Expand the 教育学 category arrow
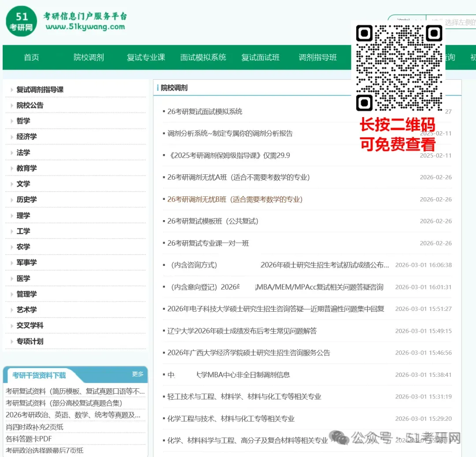The height and width of the screenshot is (457, 476). coord(12,168)
